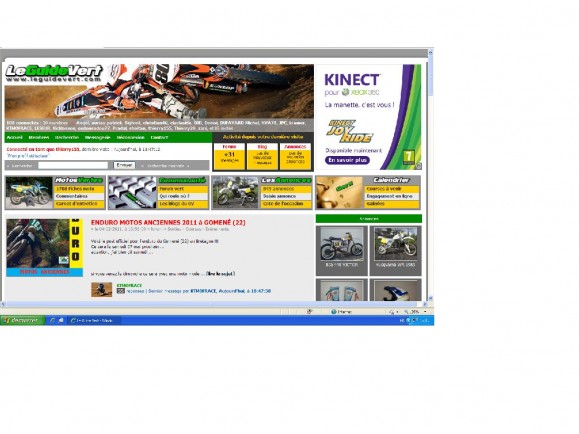
Task: Open the Galeries link under Calendrier
Action: (x=392, y=204)
